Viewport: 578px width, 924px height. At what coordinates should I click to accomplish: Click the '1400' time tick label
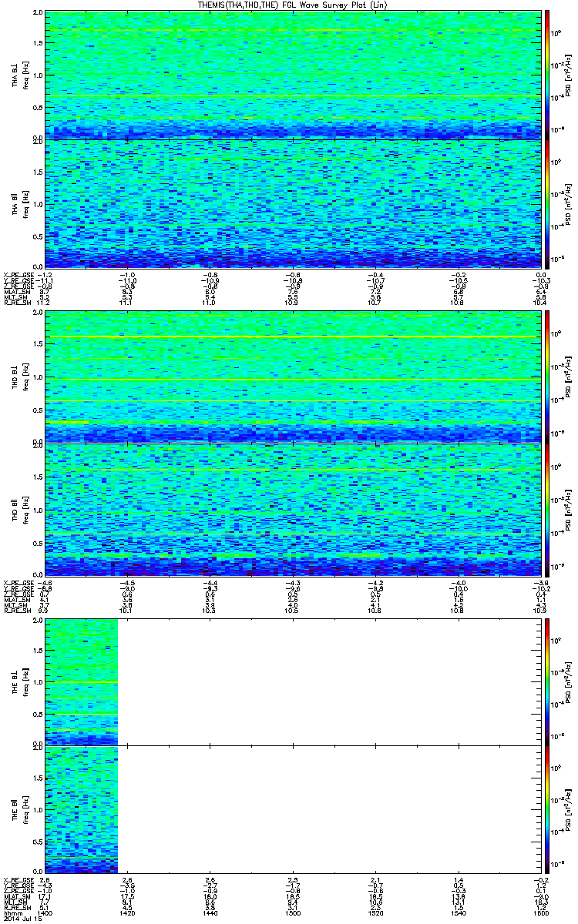coord(46,912)
